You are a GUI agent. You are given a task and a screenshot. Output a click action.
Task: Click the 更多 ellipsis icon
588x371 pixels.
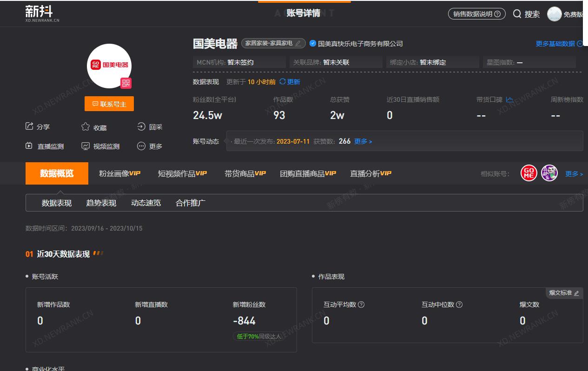click(141, 146)
